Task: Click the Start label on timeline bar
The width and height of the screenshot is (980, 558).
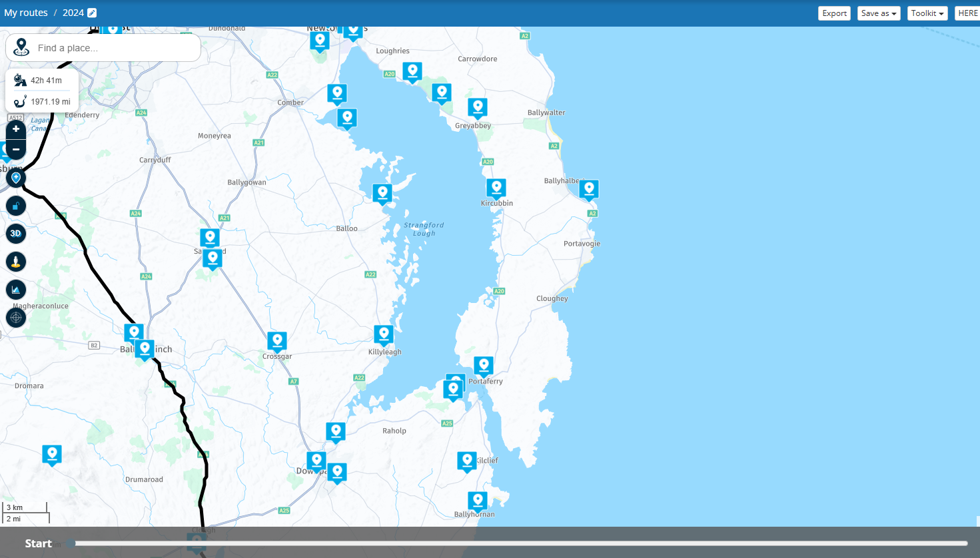Action: click(x=38, y=543)
